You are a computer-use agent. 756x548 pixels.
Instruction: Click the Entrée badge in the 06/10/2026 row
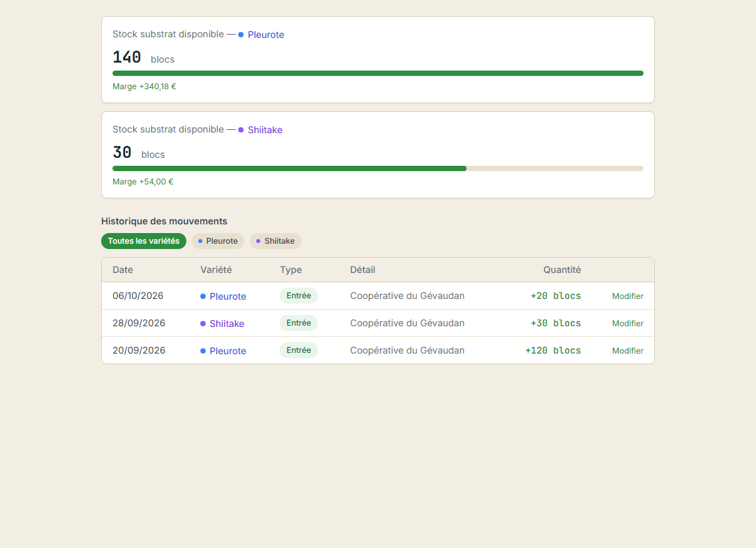click(299, 296)
